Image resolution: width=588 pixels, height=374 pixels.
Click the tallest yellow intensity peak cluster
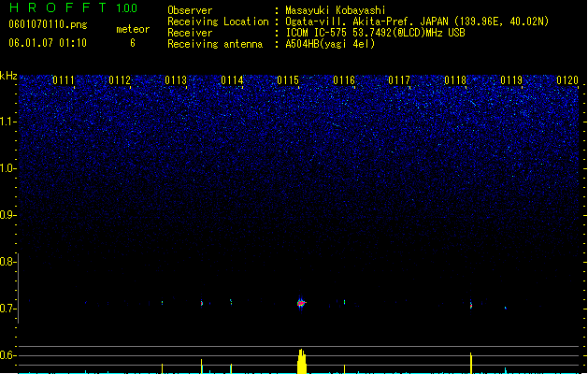click(302, 361)
